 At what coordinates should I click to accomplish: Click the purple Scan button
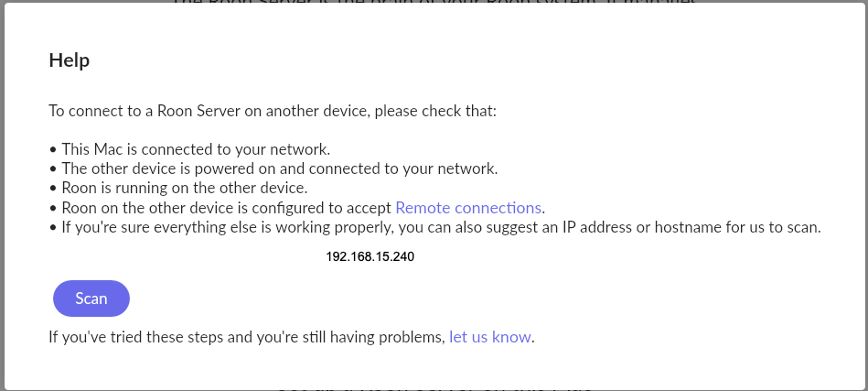click(91, 299)
